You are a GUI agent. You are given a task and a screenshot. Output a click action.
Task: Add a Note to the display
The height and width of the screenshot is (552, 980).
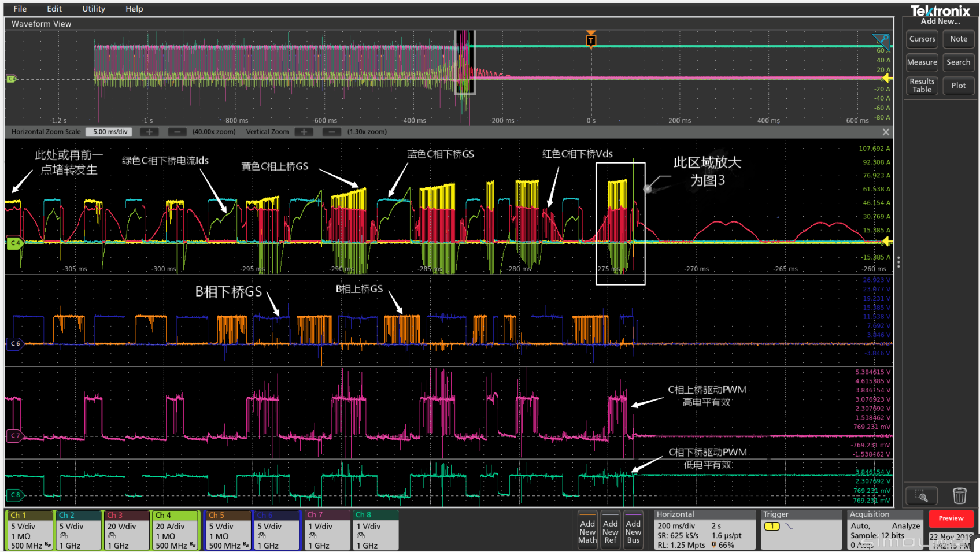[959, 39]
